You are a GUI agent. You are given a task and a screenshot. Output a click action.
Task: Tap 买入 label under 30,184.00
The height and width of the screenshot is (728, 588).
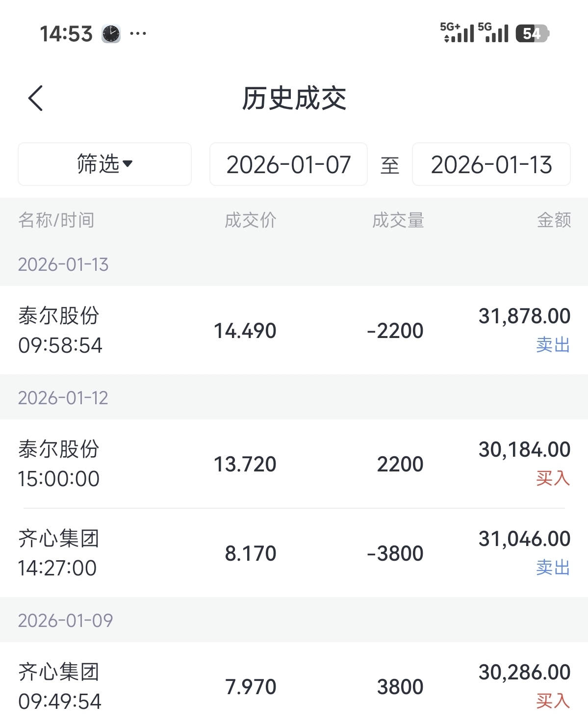[553, 478]
